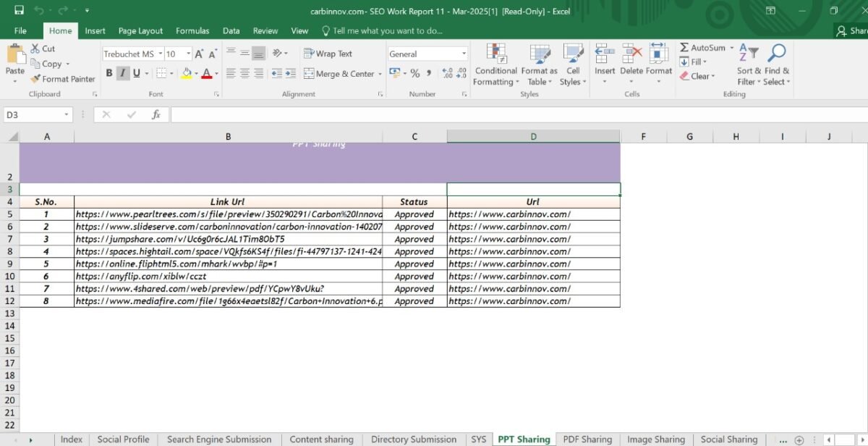Image resolution: width=868 pixels, height=446 pixels.
Task: Click the Format Painter brush
Action: [36, 79]
